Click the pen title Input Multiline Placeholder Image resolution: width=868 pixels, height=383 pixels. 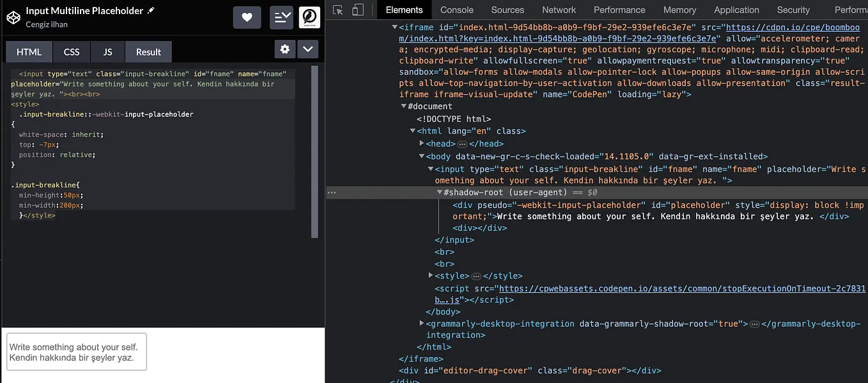(x=85, y=11)
